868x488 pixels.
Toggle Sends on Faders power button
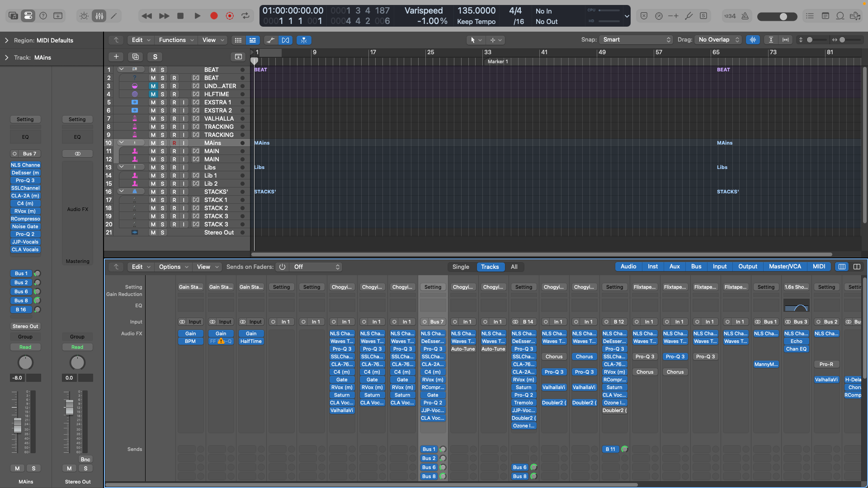pyautogui.click(x=282, y=267)
